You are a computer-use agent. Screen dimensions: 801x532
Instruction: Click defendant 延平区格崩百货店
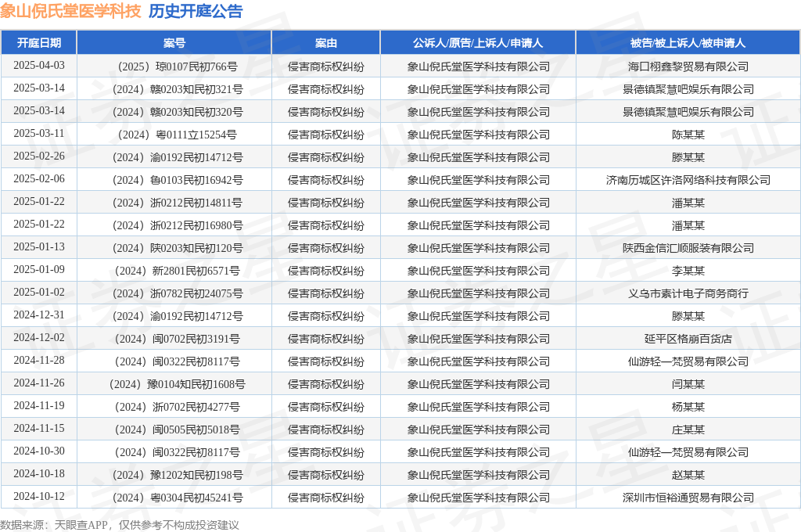(x=688, y=339)
